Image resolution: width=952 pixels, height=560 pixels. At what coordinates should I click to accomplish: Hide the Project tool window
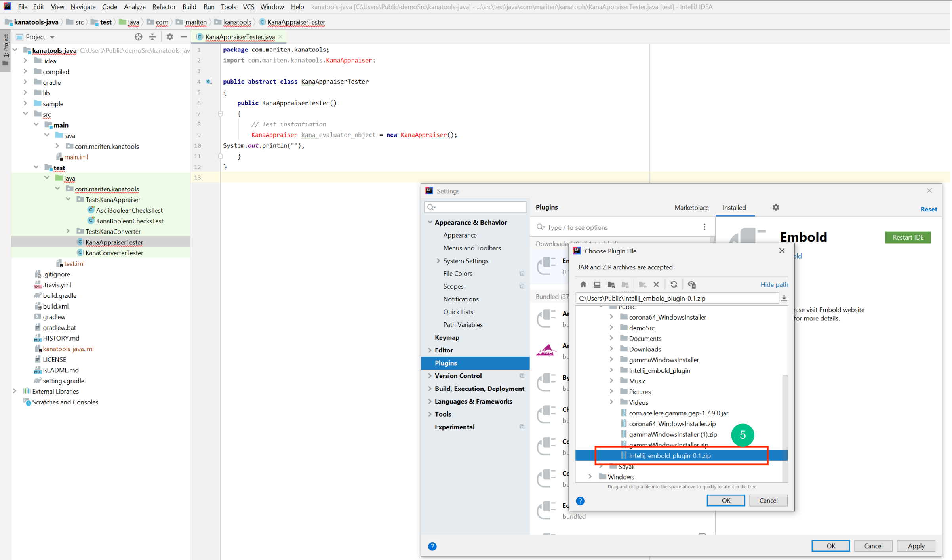pyautogui.click(x=183, y=37)
